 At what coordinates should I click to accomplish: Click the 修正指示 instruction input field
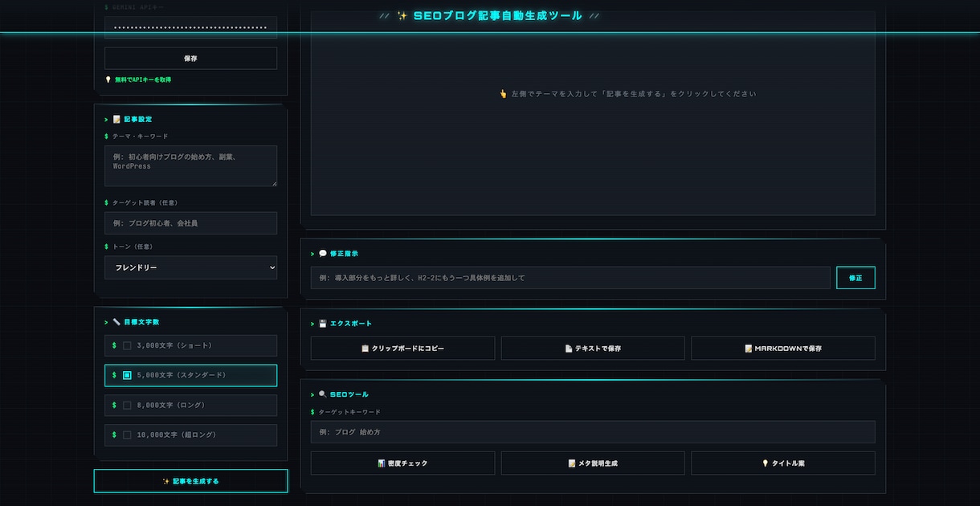point(570,278)
